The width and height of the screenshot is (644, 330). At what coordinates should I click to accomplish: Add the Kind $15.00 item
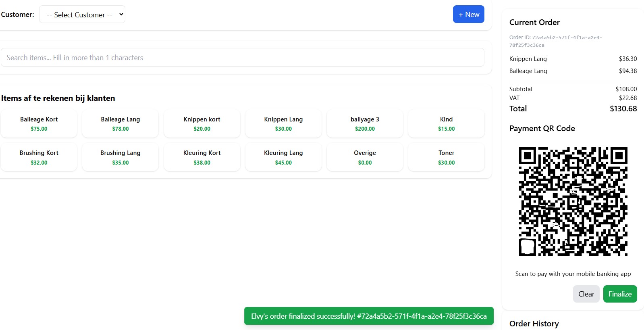(446, 124)
